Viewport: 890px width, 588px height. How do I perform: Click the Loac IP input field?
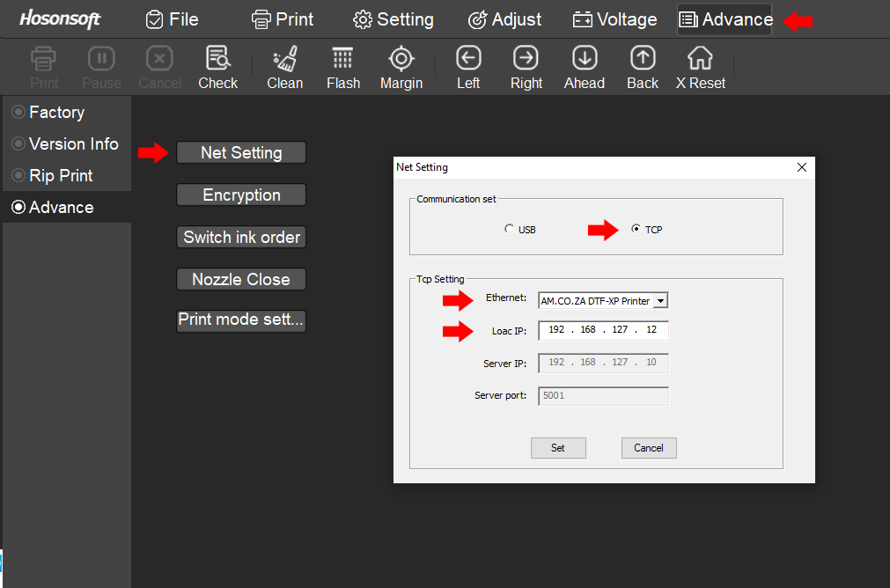602,330
